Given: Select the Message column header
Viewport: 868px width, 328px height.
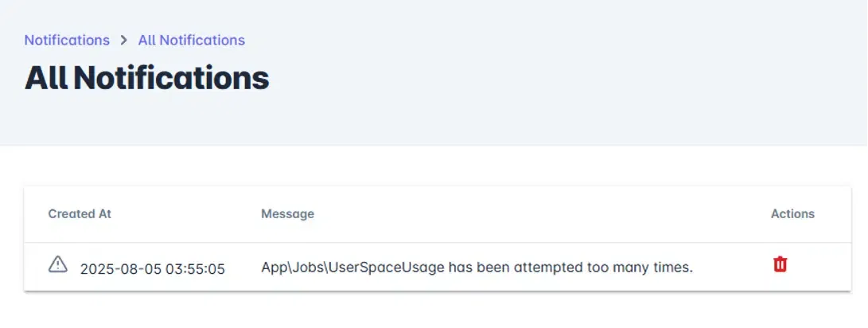Looking at the screenshot, I should tap(287, 213).
